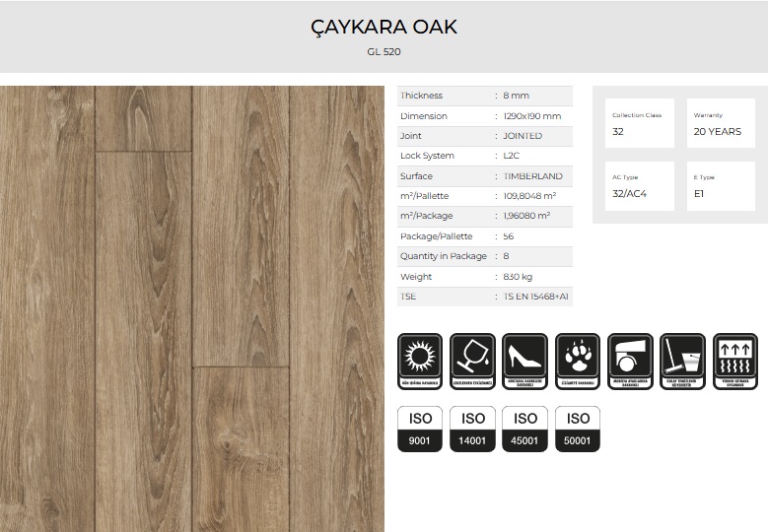
Task: Click the ISO 45001 certification badge
Action: click(x=525, y=430)
